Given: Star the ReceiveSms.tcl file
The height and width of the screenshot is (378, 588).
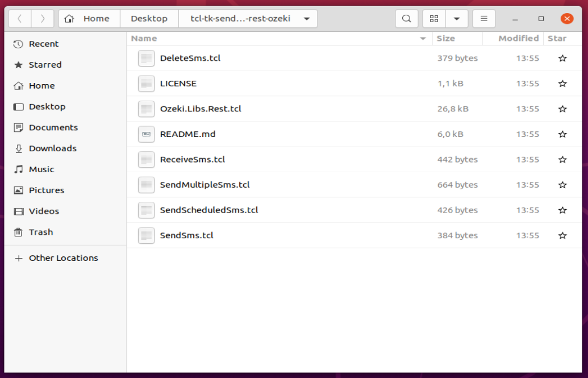Looking at the screenshot, I should pyautogui.click(x=562, y=160).
